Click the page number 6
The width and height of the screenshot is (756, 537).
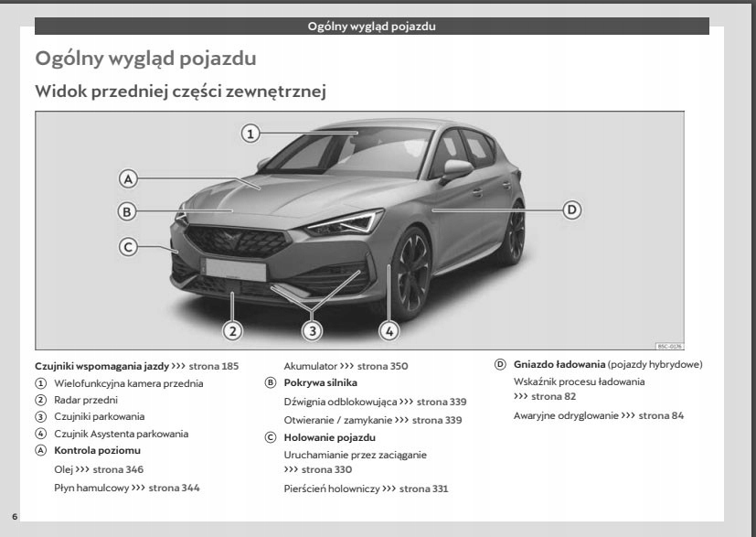coord(15,516)
